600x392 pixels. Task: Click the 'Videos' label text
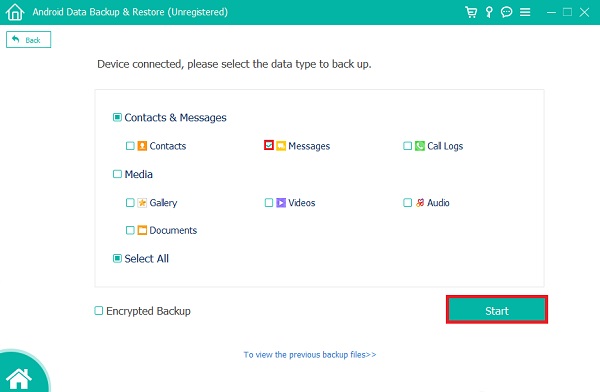pos(302,203)
